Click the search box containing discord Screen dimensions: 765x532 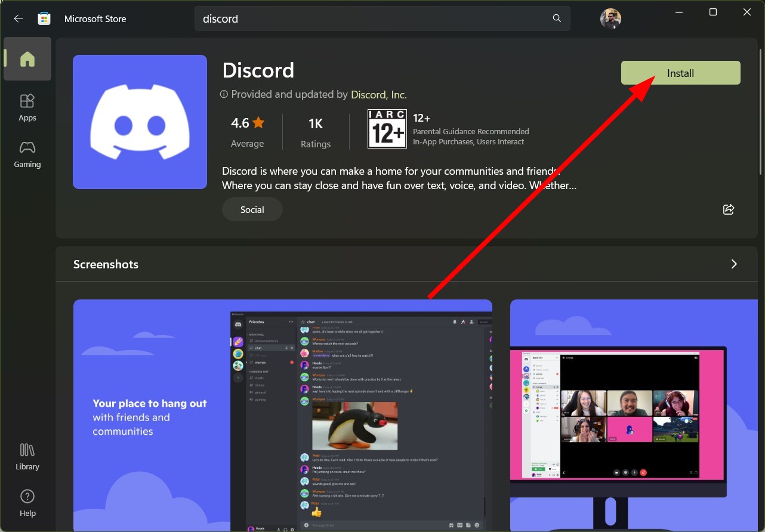click(x=382, y=18)
